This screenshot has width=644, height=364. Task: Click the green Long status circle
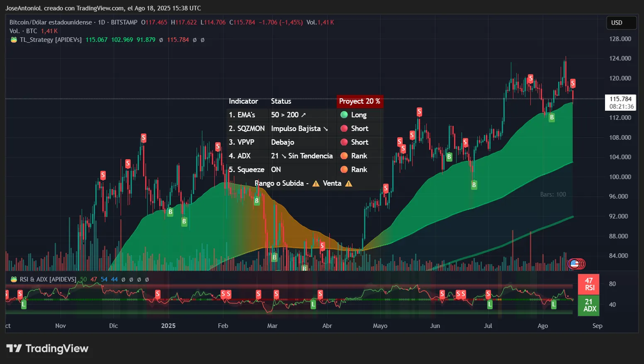click(x=344, y=115)
